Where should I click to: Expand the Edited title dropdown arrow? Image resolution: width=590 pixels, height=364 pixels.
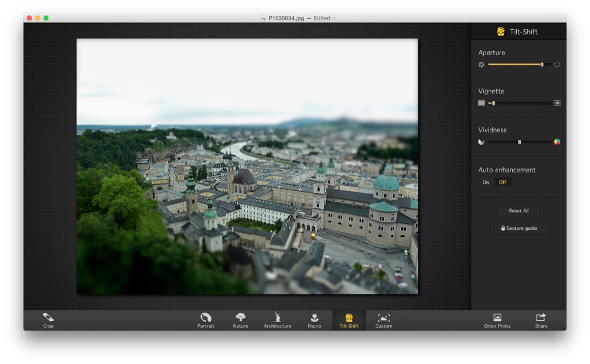click(334, 18)
